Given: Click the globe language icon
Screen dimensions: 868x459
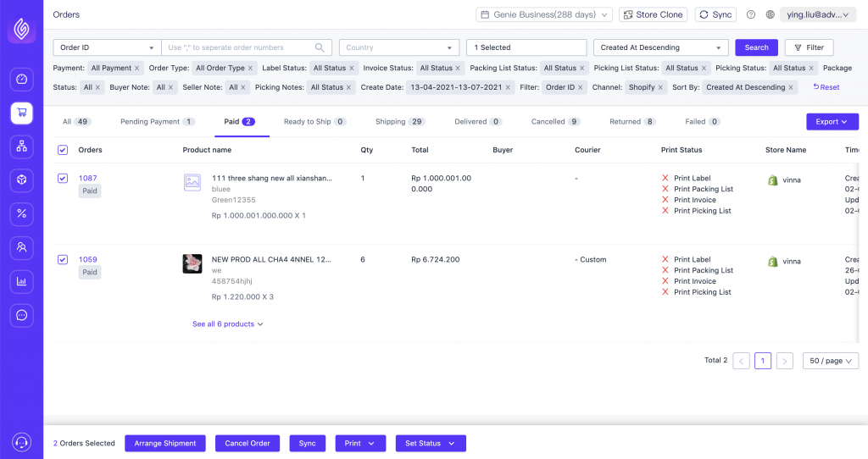Looking at the screenshot, I should tap(770, 15).
